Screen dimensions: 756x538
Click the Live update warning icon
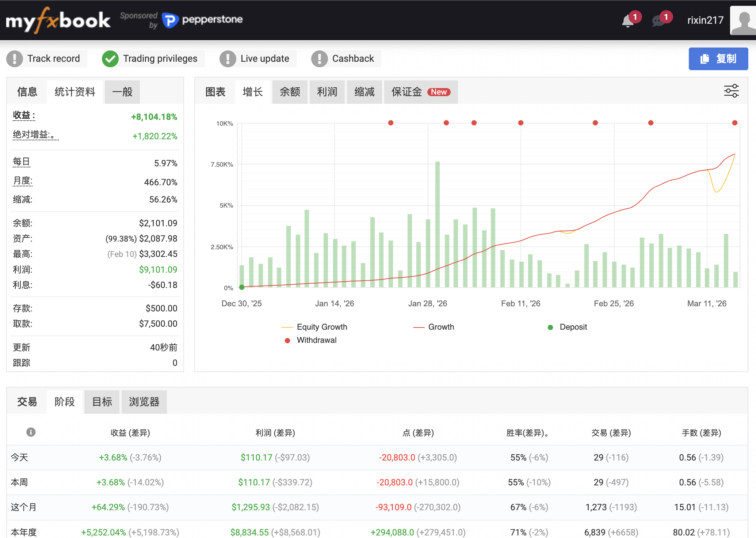[x=228, y=58]
